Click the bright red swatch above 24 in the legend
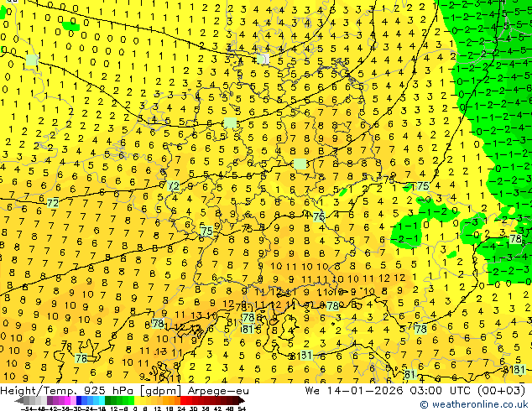 coord(183,401)
